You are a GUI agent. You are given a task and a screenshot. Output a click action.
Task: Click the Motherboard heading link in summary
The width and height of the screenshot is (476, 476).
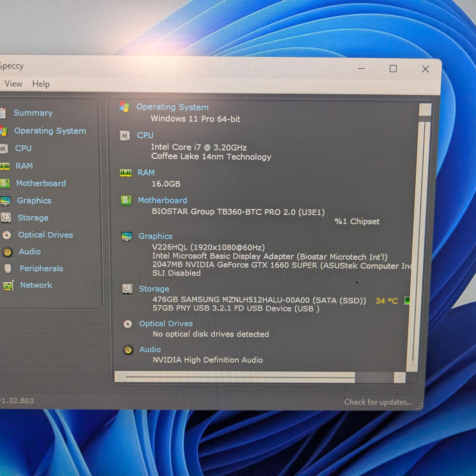[163, 200]
